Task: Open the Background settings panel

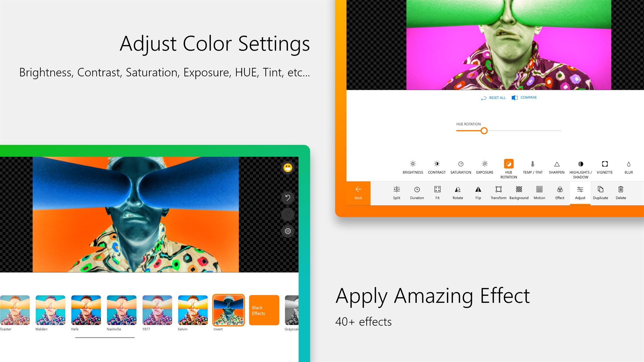Action: (x=518, y=193)
